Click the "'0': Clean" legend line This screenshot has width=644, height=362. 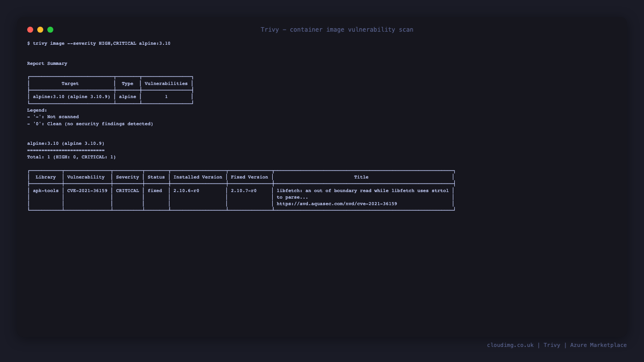point(90,124)
